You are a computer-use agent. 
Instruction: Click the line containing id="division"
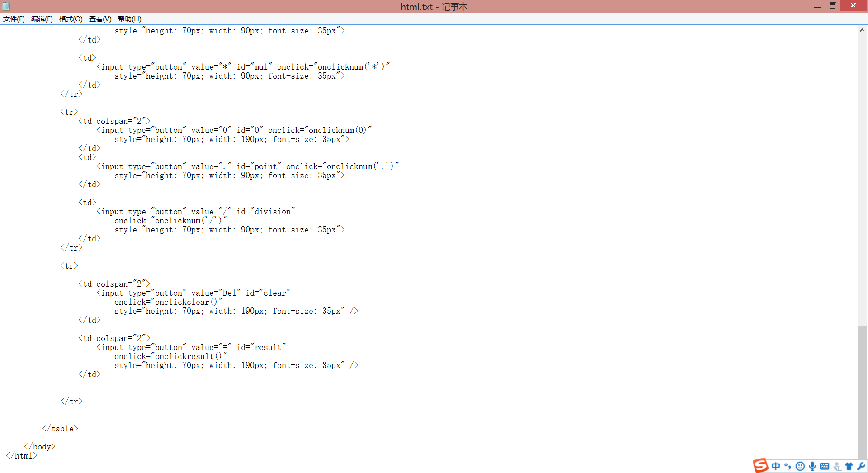195,212
